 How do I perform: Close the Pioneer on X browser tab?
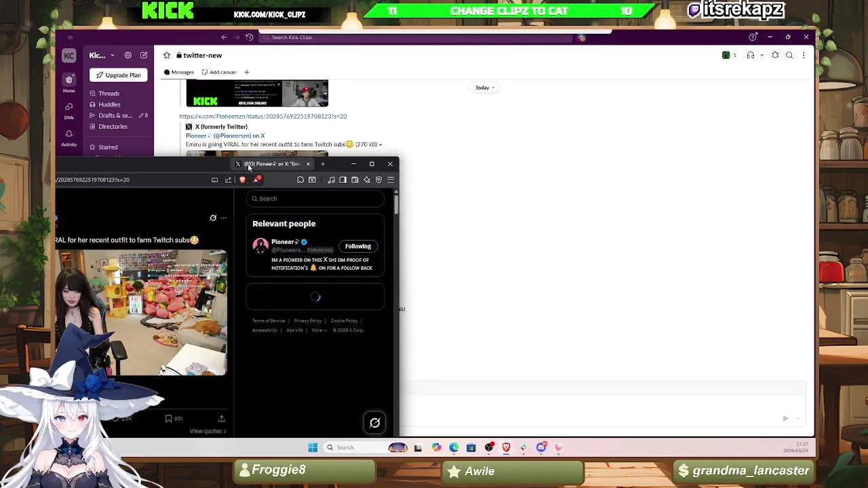pos(308,164)
